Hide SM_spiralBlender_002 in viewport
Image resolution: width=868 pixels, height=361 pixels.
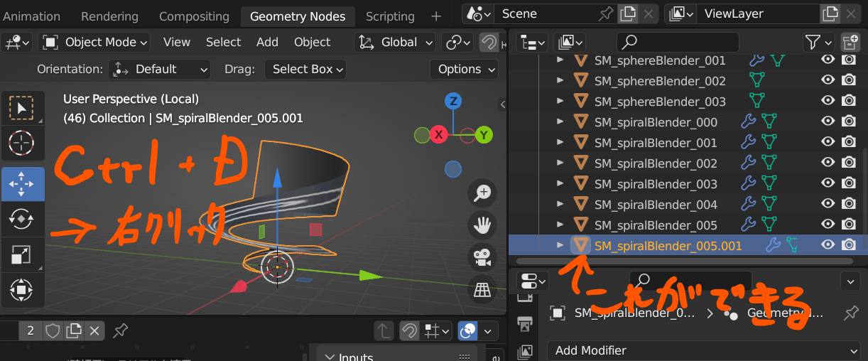tap(828, 163)
